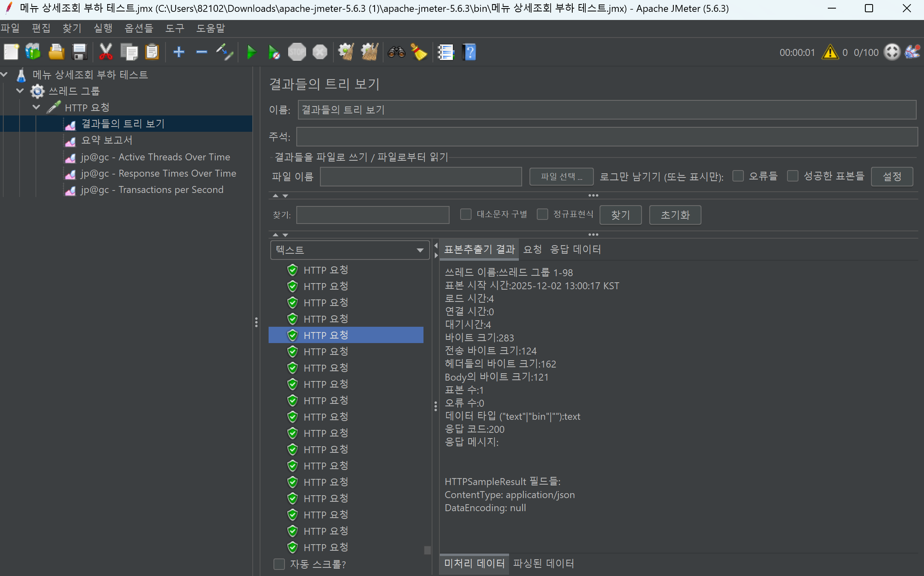Toggle the 자동 스크롤 checkbox
The width and height of the screenshot is (924, 576).
point(279,564)
